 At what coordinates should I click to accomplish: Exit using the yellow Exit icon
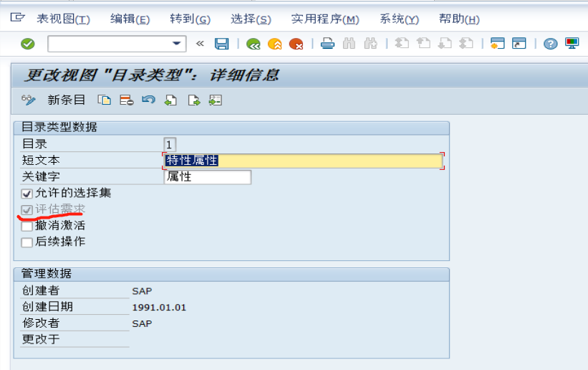(x=274, y=44)
